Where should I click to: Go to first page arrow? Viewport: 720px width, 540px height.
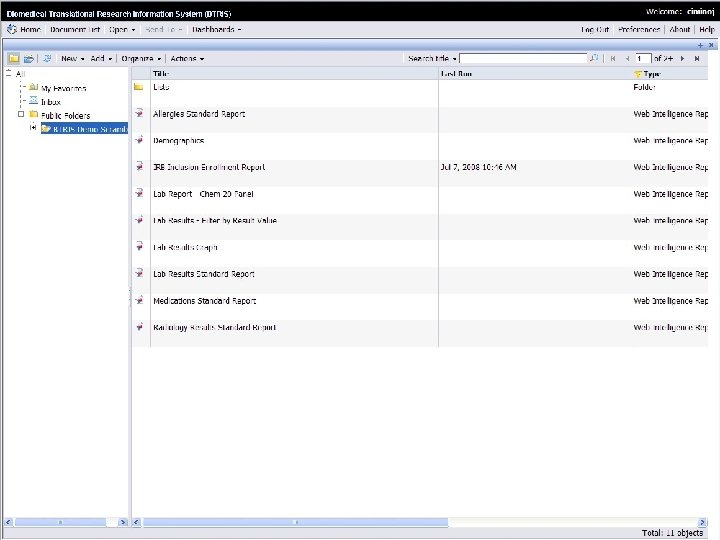click(x=613, y=59)
